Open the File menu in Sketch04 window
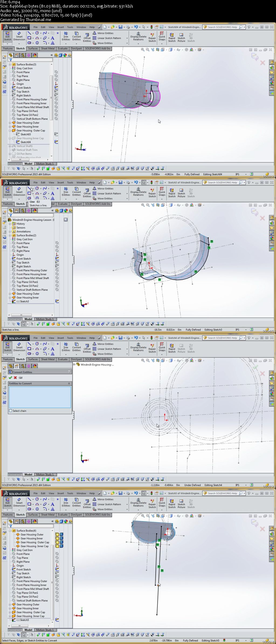Screen dimensions: 276x644 pos(36,27)
